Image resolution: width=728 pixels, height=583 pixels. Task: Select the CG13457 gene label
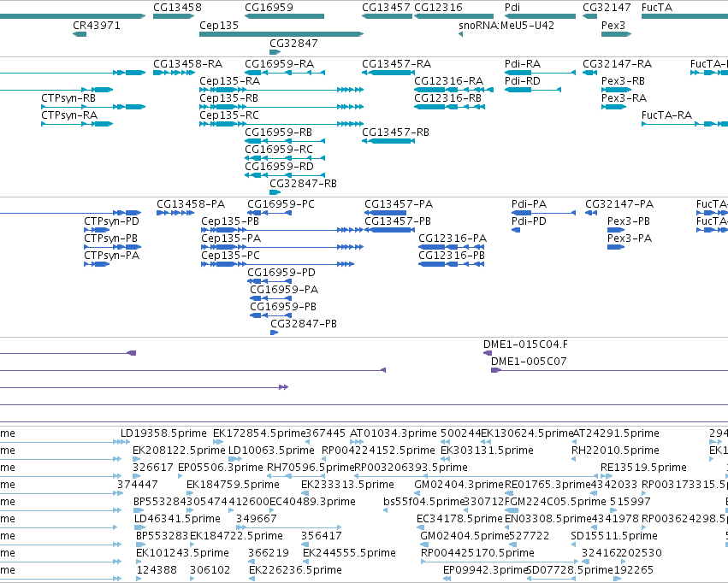pos(386,8)
